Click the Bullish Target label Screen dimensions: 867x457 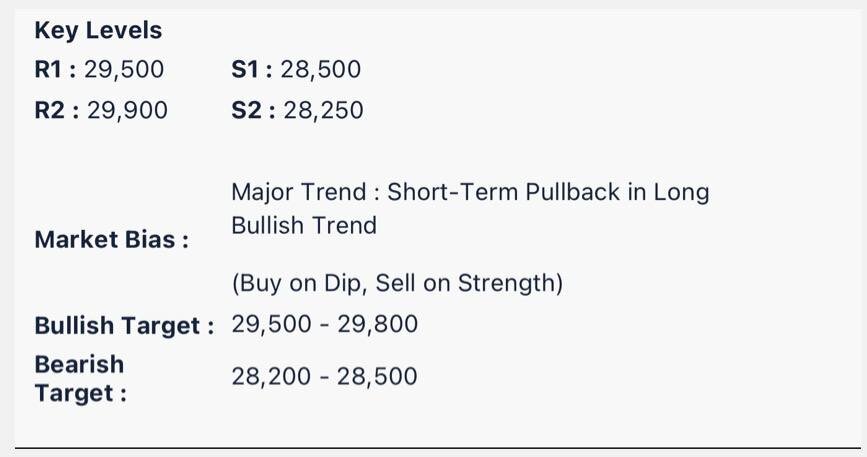point(124,325)
